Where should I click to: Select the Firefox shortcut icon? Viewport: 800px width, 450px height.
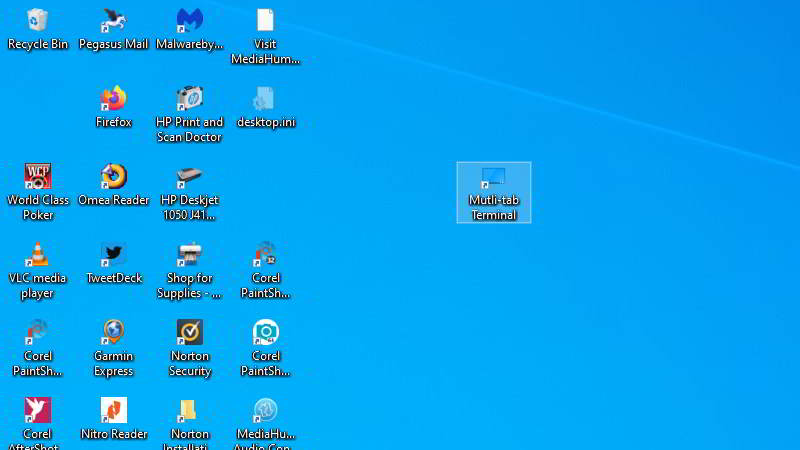[x=113, y=98]
